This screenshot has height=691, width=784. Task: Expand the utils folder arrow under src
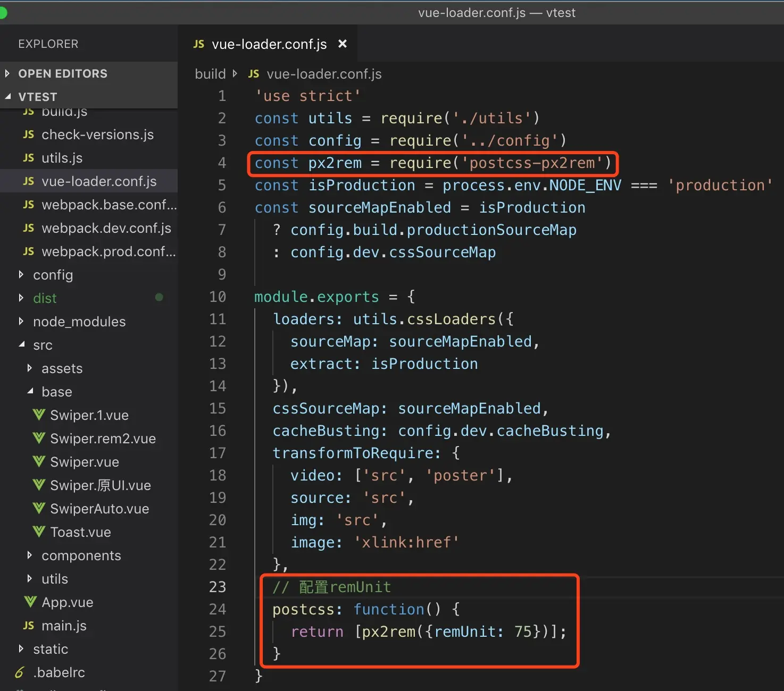pyautogui.click(x=30, y=579)
